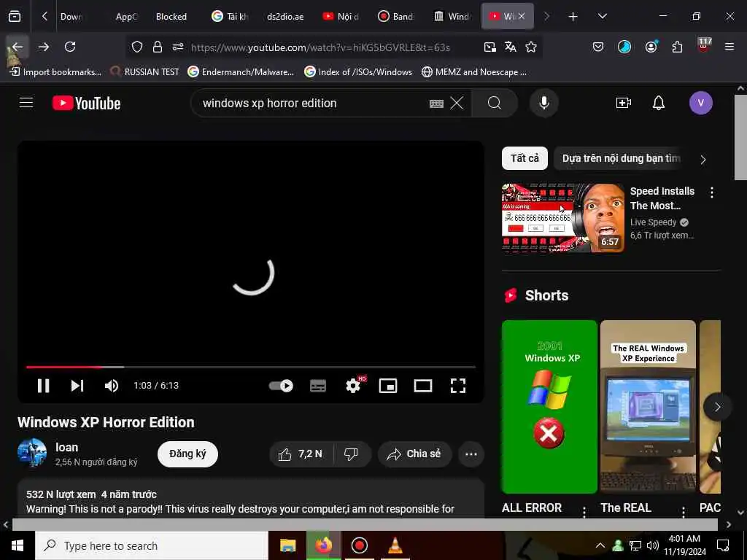Go back in browser

pos(18,47)
